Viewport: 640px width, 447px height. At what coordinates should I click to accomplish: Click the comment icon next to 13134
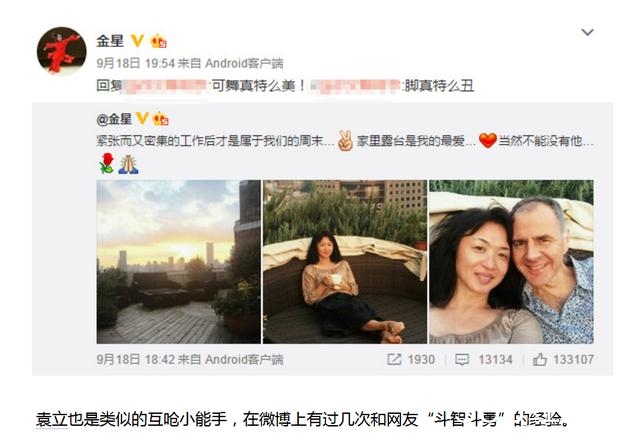pyautogui.click(x=462, y=359)
